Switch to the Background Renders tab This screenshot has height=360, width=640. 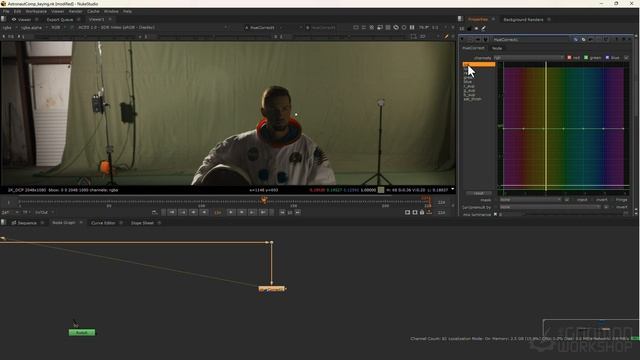tap(523, 19)
